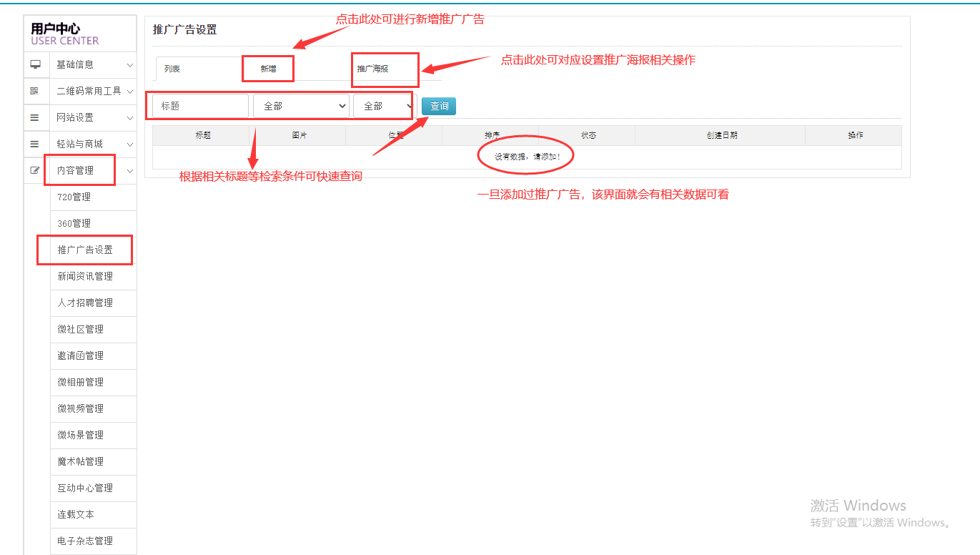Focus the 标题 search input field
The height and width of the screenshot is (555, 980).
click(200, 106)
